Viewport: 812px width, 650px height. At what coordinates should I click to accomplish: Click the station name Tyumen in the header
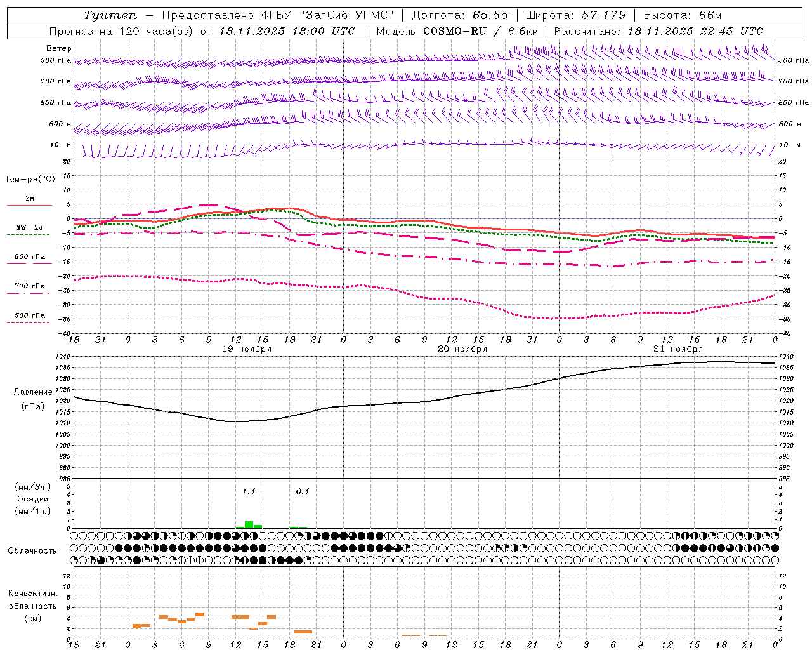tap(110, 15)
